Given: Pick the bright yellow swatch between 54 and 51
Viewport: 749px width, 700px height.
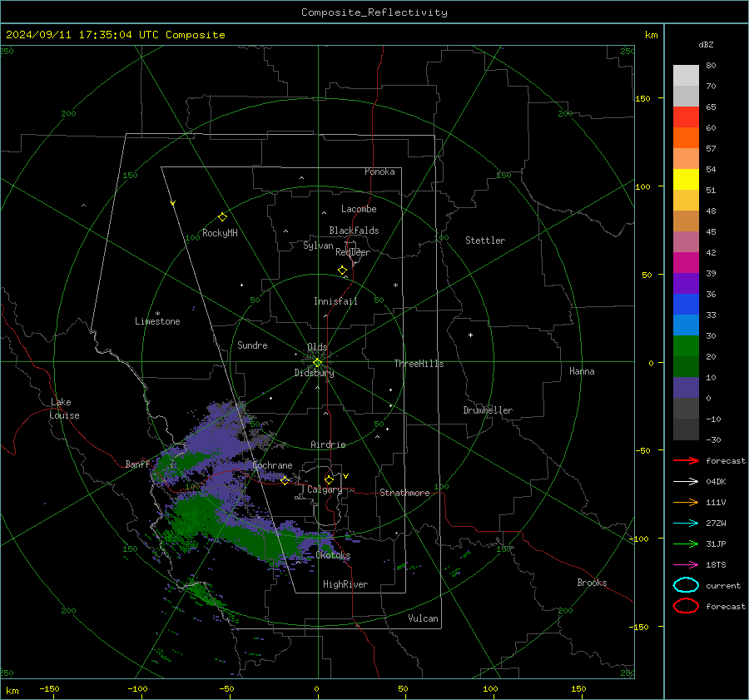Looking at the screenshot, I should [686, 180].
